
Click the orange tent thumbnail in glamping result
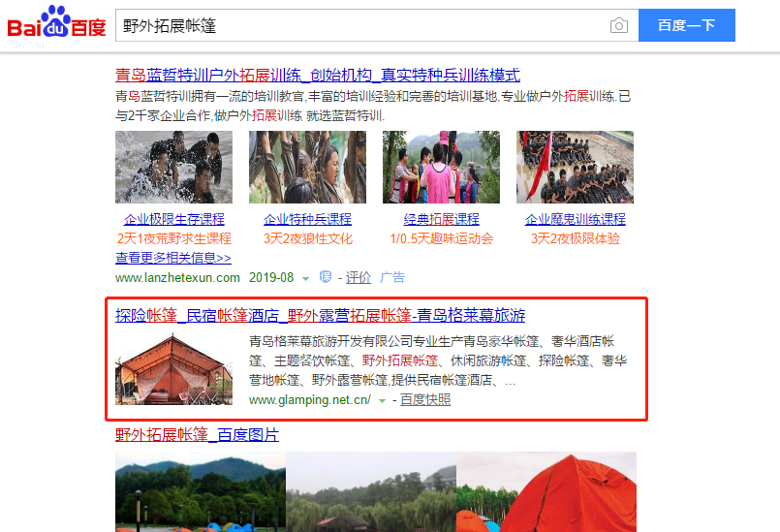[x=173, y=368]
